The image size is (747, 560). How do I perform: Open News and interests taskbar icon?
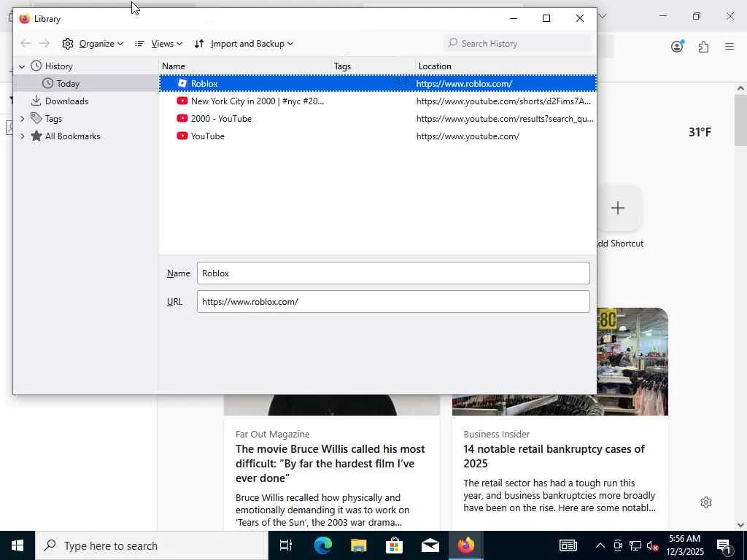[568, 545]
